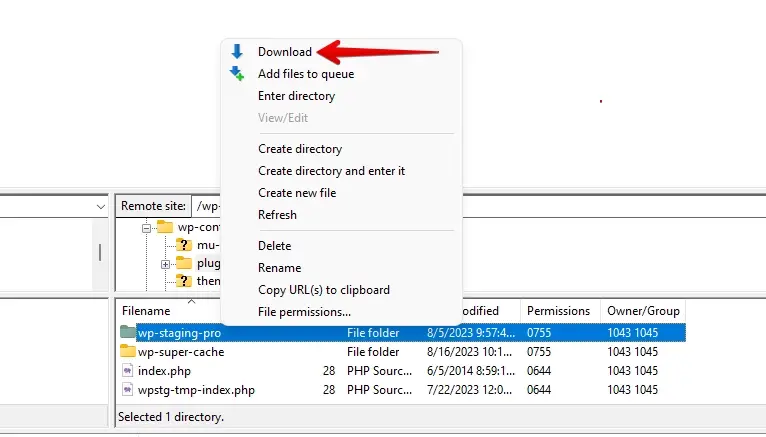This screenshot has height=437, width=766.
Task: Click the 6/5/2014 modified date cell
Action: (471, 371)
